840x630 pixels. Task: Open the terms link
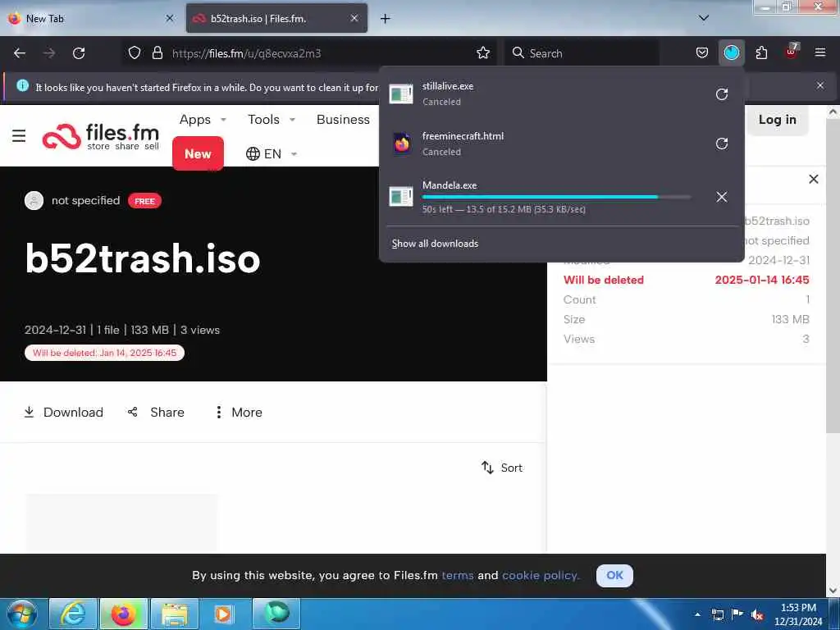458,575
